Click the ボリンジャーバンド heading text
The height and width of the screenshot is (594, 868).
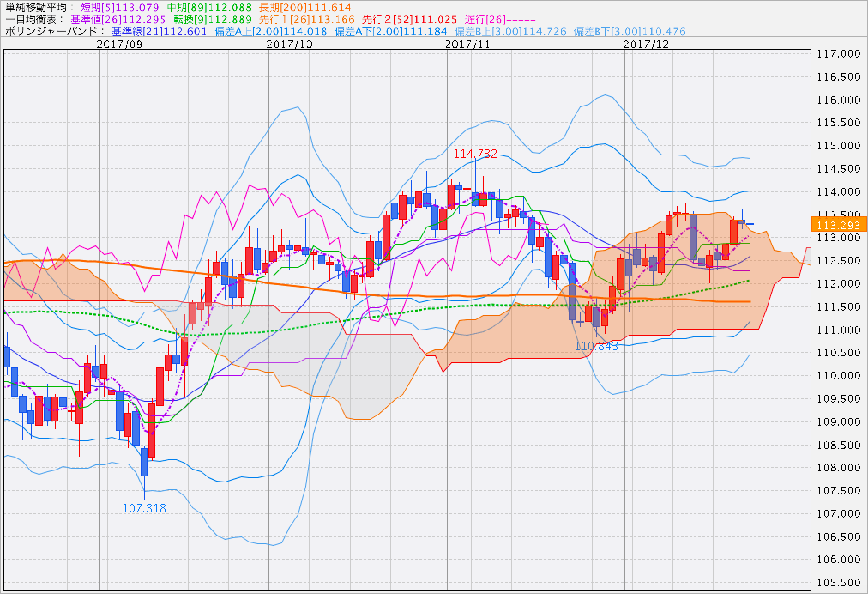pos(51,32)
